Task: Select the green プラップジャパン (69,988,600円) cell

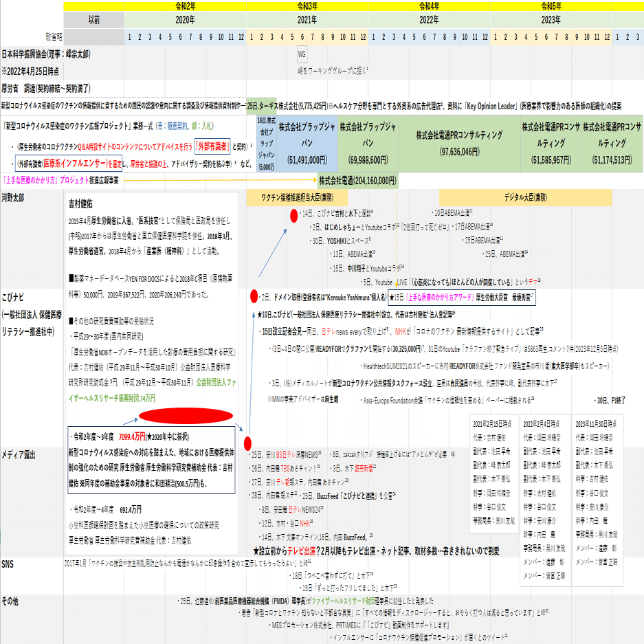Action: tap(368, 144)
